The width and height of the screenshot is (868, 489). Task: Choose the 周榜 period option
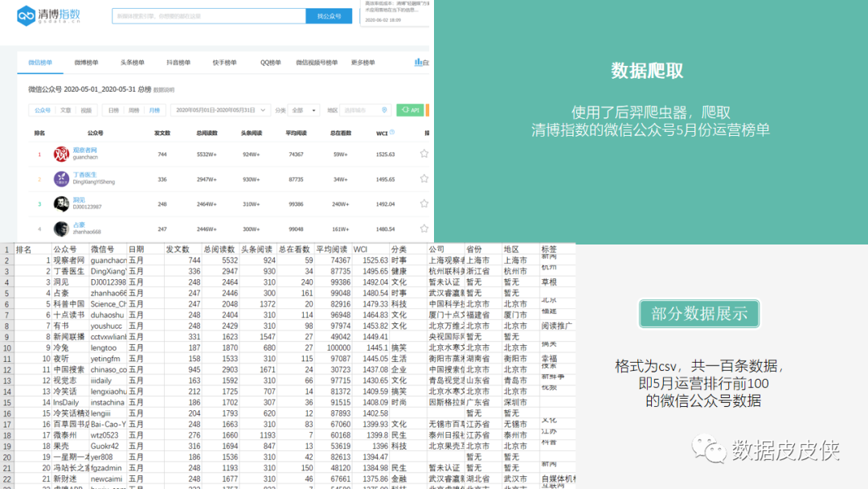click(134, 110)
